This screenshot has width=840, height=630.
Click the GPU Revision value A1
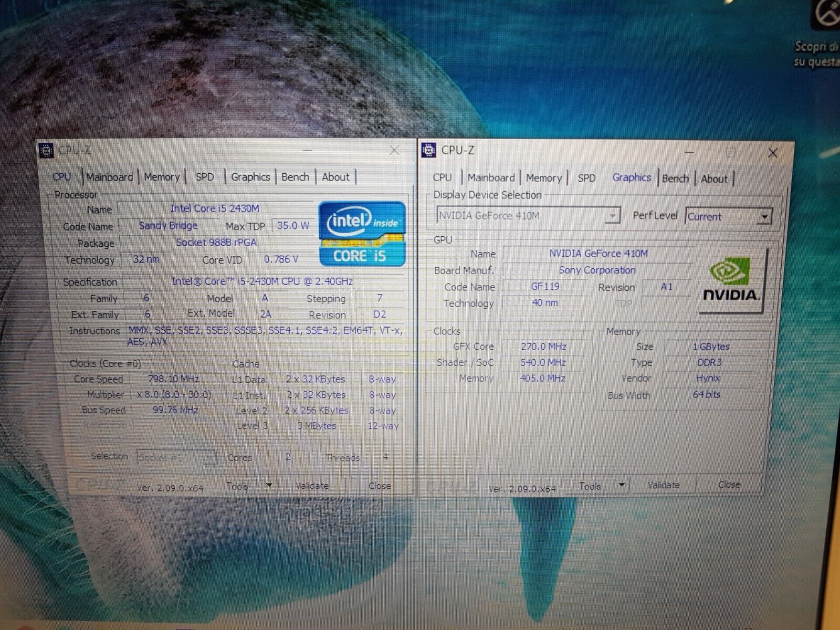[x=666, y=287]
